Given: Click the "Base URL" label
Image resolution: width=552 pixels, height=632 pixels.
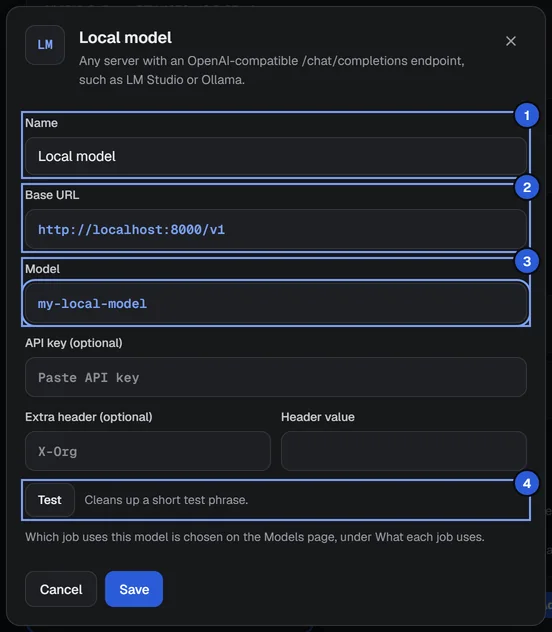Looking at the screenshot, I should point(52,195).
